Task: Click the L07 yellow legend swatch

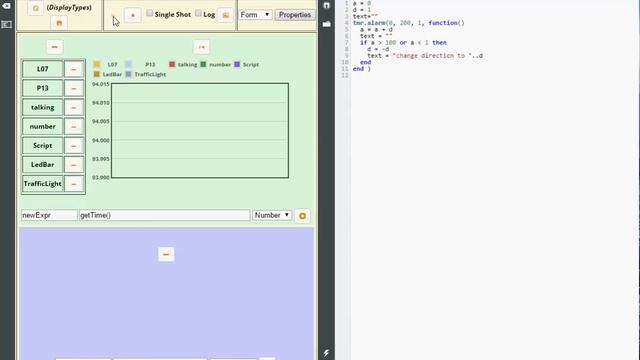Action: pyautogui.click(x=97, y=64)
